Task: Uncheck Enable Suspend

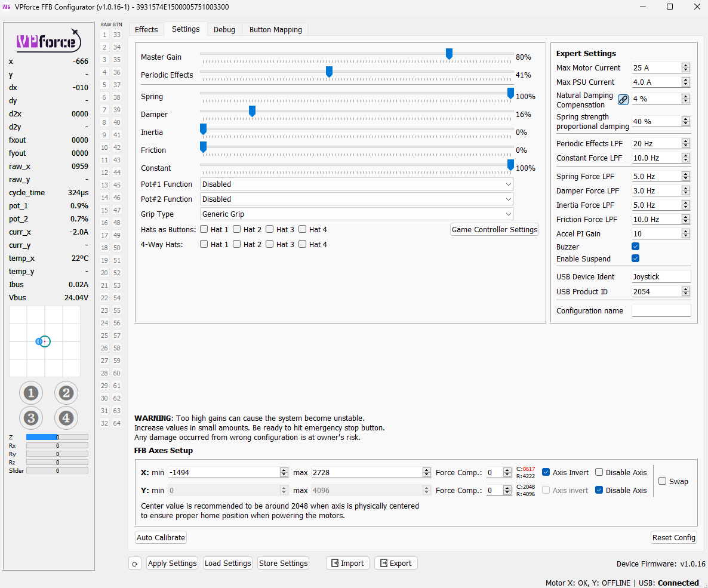Action: tap(635, 258)
